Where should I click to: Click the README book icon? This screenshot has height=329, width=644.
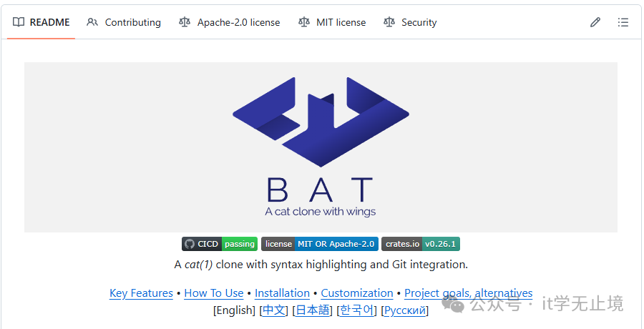pyautogui.click(x=19, y=22)
